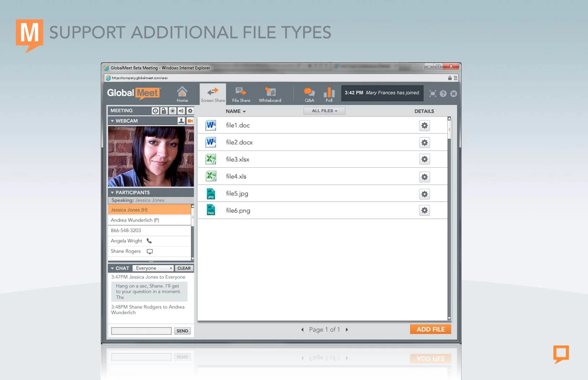Click the CLEAR chat button
588x380 pixels.
184,268
